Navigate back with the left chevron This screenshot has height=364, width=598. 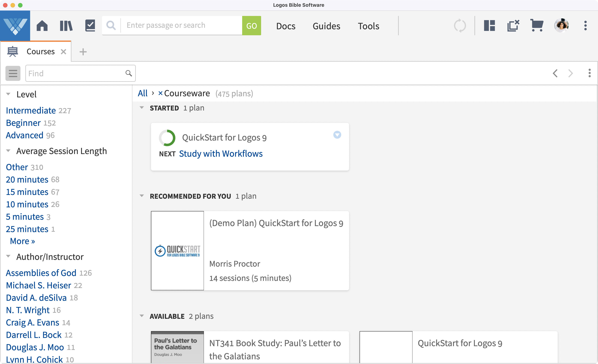point(555,73)
